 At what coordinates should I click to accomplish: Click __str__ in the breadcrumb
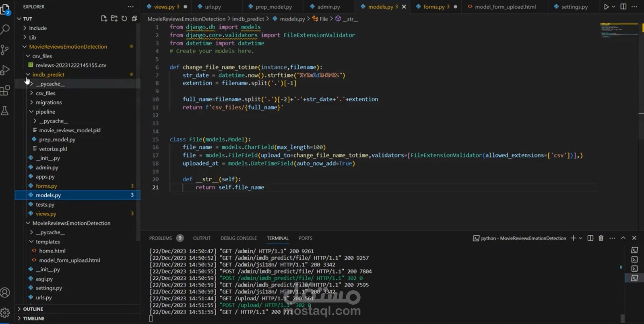coord(347,19)
